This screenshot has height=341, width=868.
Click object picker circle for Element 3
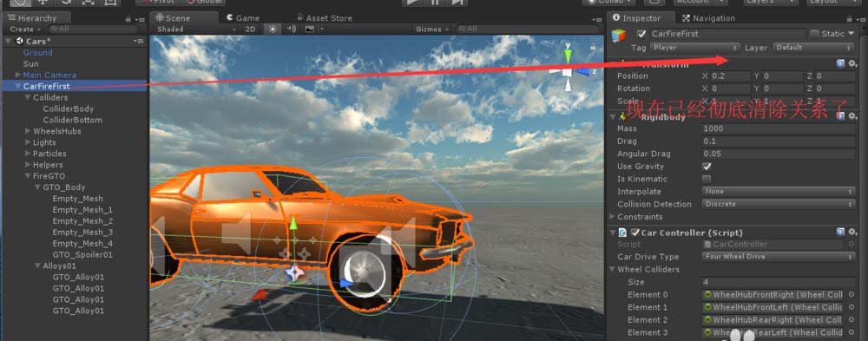(851, 332)
